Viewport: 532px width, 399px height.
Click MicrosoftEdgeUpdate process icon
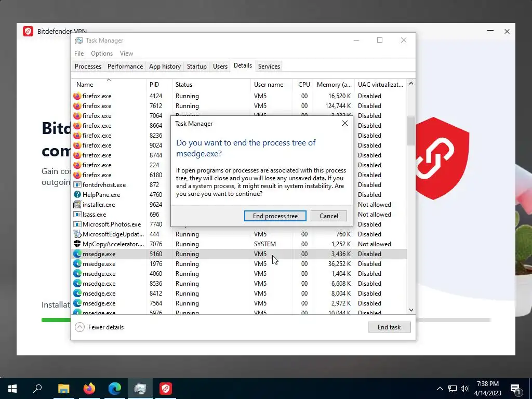[x=77, y=234]
